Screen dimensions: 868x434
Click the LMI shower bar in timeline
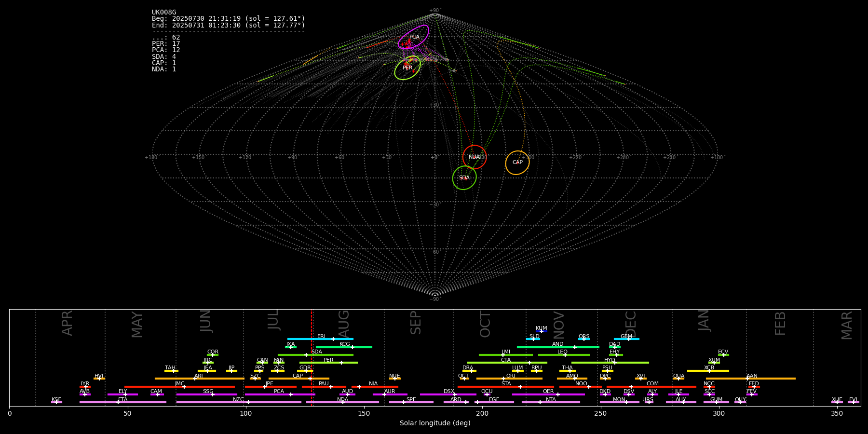[x=506, y=355]
